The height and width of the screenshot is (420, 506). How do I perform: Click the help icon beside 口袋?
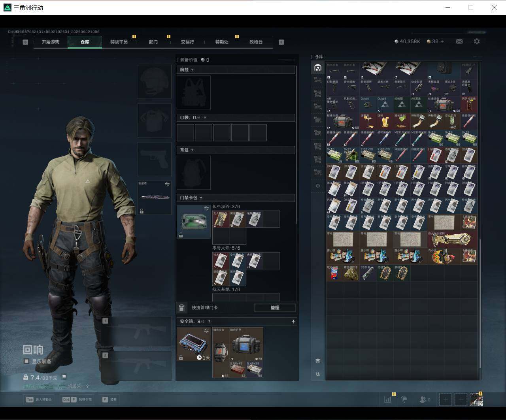pyautogui.click(x=204, y=118)
